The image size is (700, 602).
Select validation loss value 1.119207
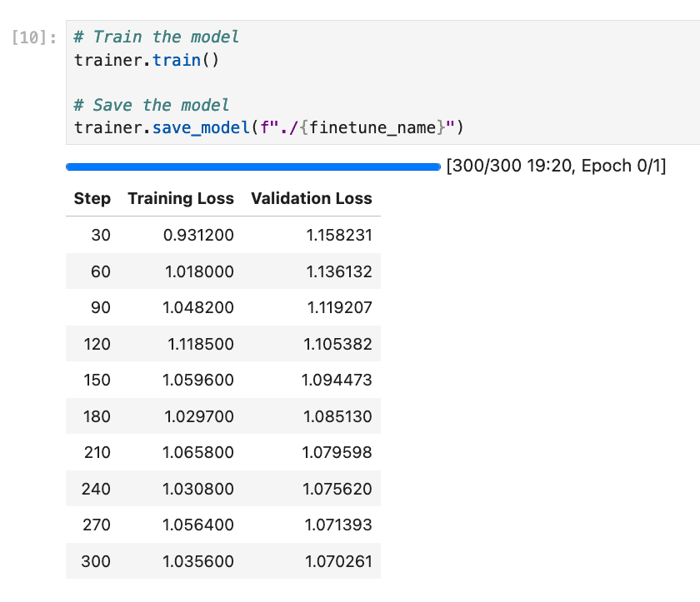(340, 308)
